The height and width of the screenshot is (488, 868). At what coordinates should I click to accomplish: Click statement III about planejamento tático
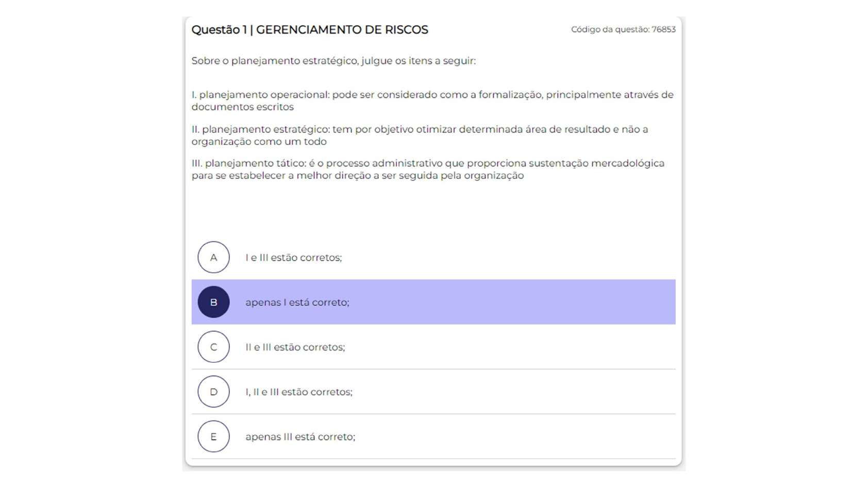428,170
